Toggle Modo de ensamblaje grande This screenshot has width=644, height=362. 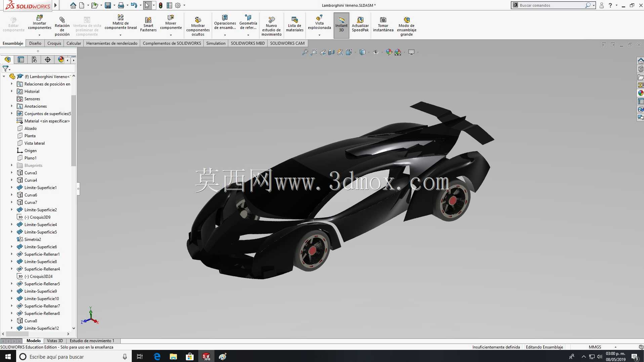(x=407, y=26)
